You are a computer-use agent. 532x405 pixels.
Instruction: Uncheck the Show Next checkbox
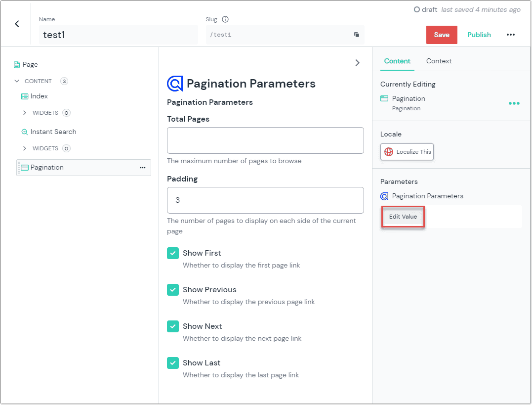pyautogui.click(x=173, y=326)
